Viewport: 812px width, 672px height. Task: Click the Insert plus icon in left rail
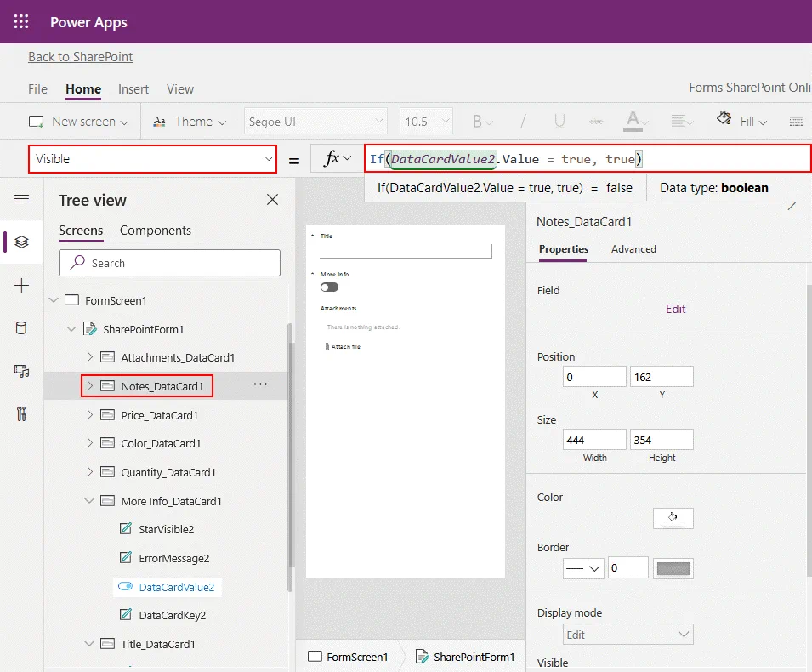(x=22, y=286)
